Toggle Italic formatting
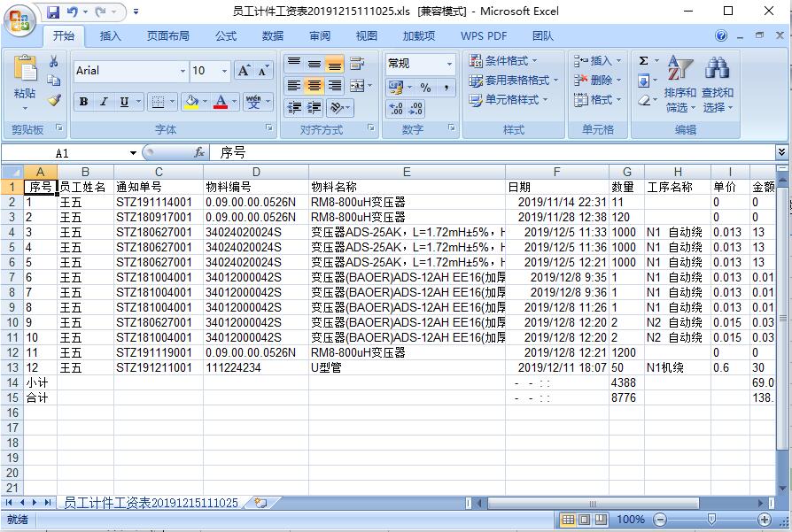The image size is (792, 532). click(104, 102)
